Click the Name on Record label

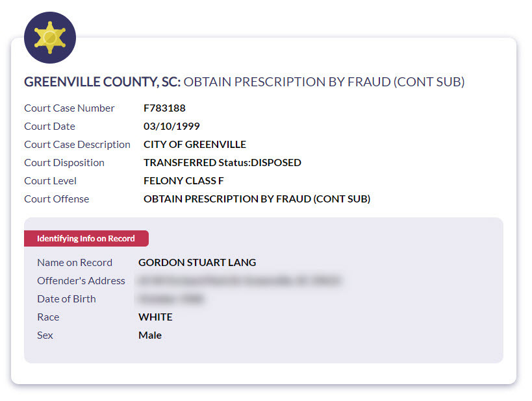tap(75, 263)
